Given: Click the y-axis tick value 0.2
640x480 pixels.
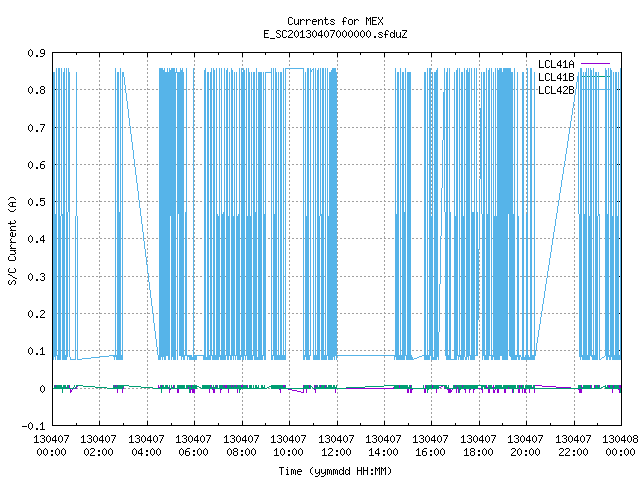Looking at the screenshot, I should [x=36, y=314].
